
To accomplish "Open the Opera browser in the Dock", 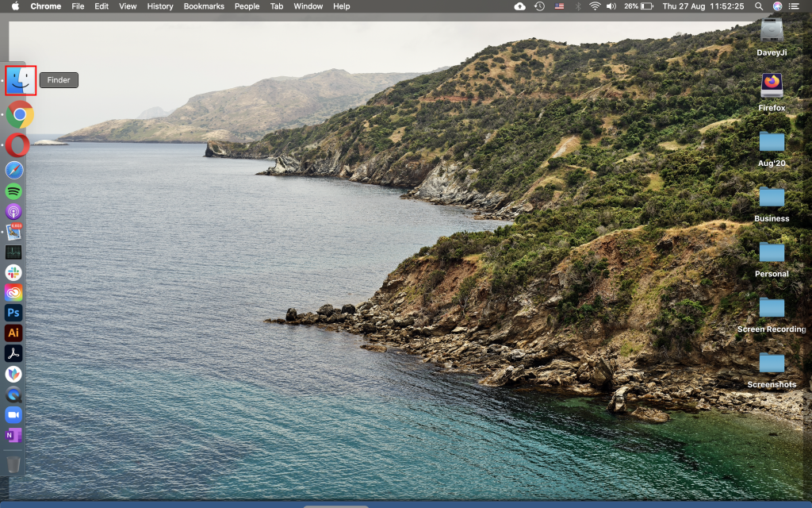I will click(17, 145).
